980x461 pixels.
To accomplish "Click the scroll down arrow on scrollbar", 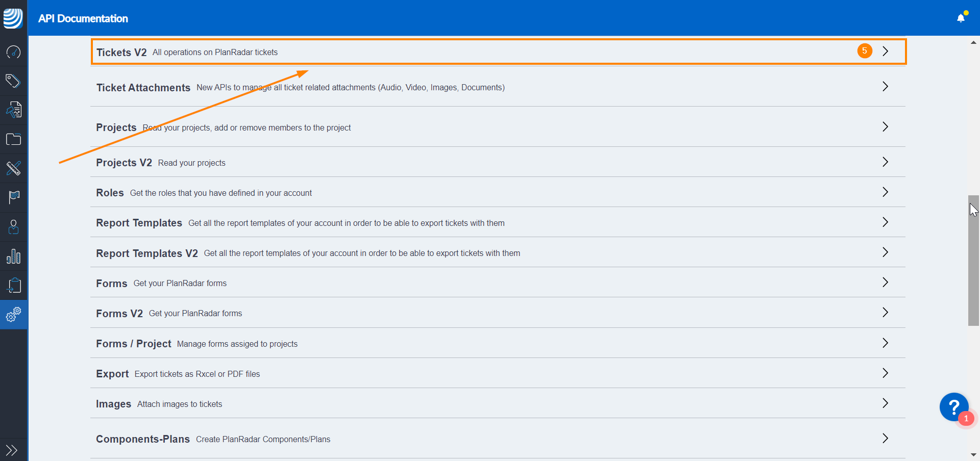I will pos(973,454).
